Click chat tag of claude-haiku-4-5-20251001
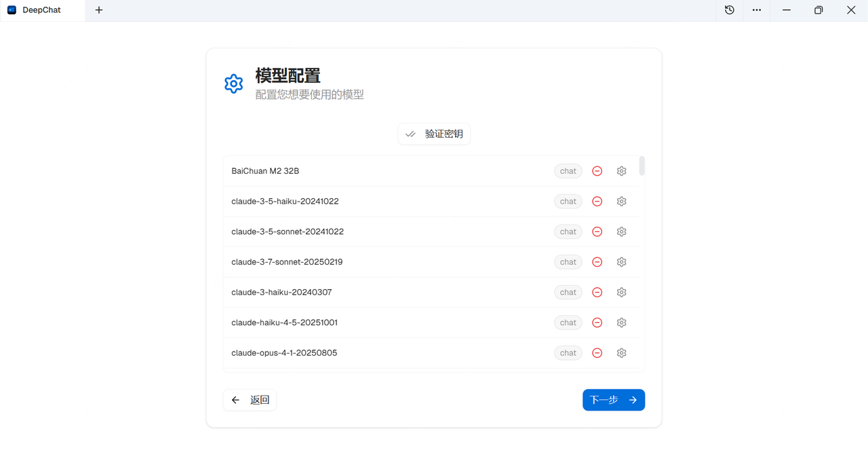The image size is (868, 452). [568, 322]
